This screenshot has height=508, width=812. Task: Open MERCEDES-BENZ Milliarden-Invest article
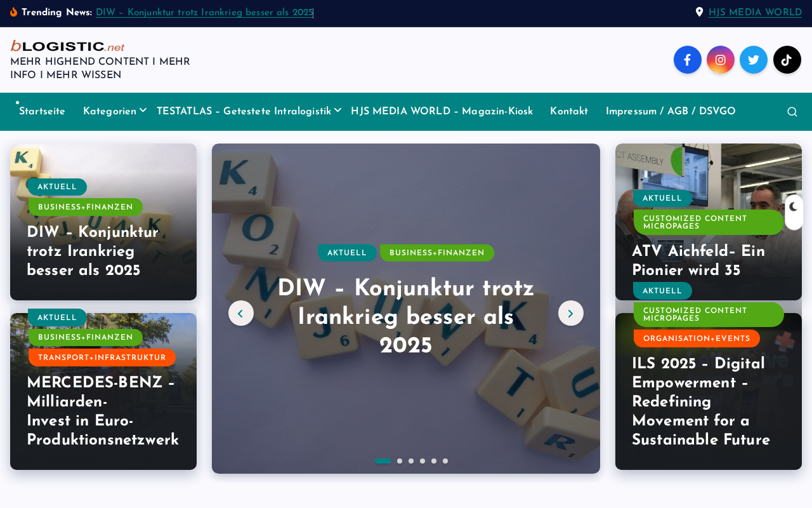pyautogui.click(x=103, y=411)
